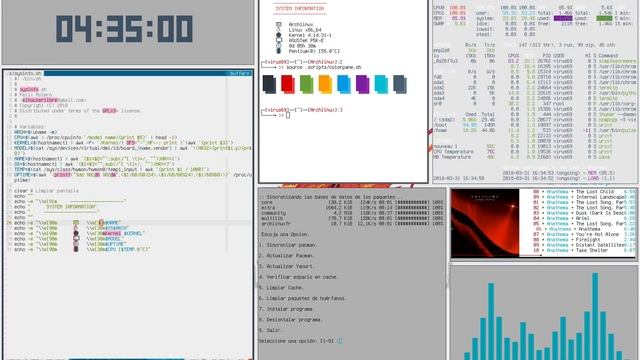640x360 pixels.
Task: Click the 'community' repository sync row
Action: point(352,213)
